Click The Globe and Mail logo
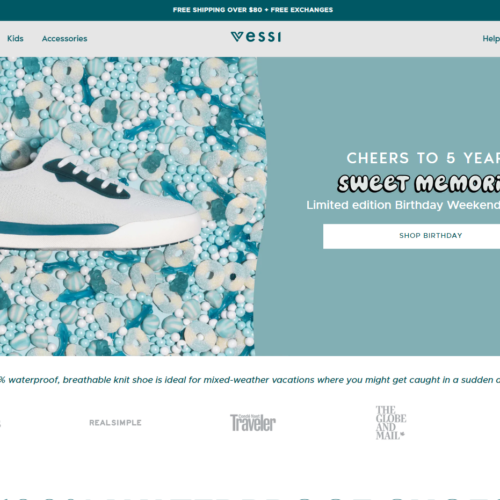500x500 pixels. (391, 423)
